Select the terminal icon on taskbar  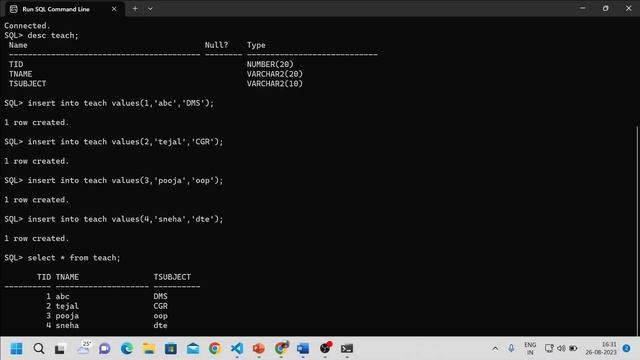(347, 349)
